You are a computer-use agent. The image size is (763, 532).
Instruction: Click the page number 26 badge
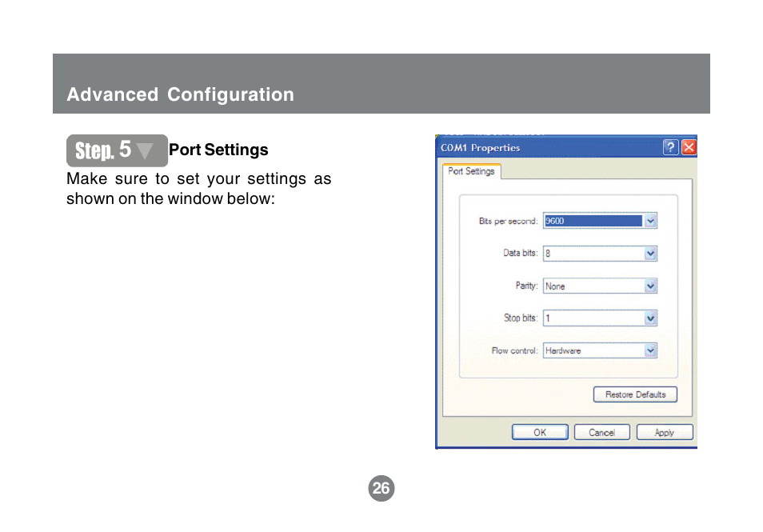[x=381, y=488]
